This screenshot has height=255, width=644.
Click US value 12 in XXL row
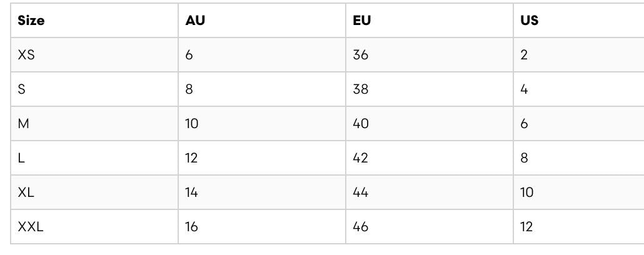579,227
